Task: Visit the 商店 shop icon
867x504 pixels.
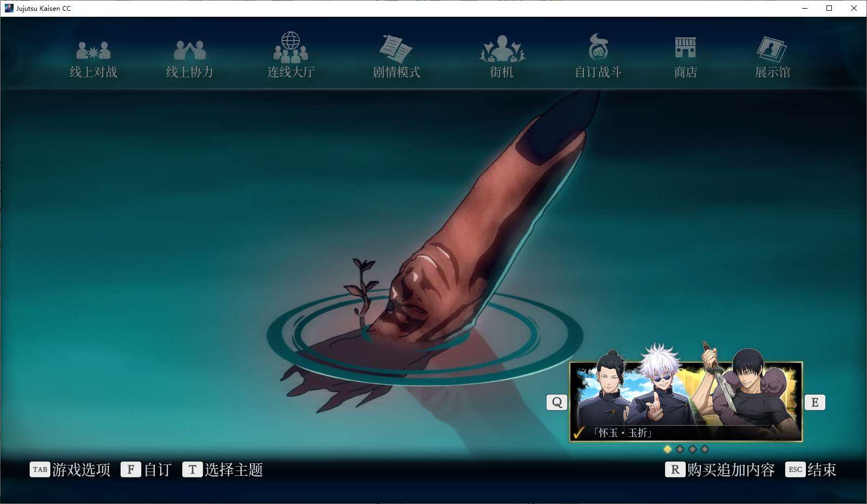Action: [685, 48]
